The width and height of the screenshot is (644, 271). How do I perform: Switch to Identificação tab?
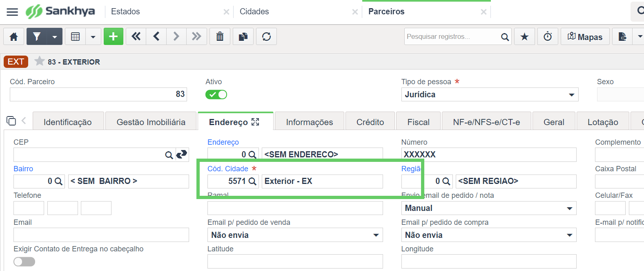point(68,122)
